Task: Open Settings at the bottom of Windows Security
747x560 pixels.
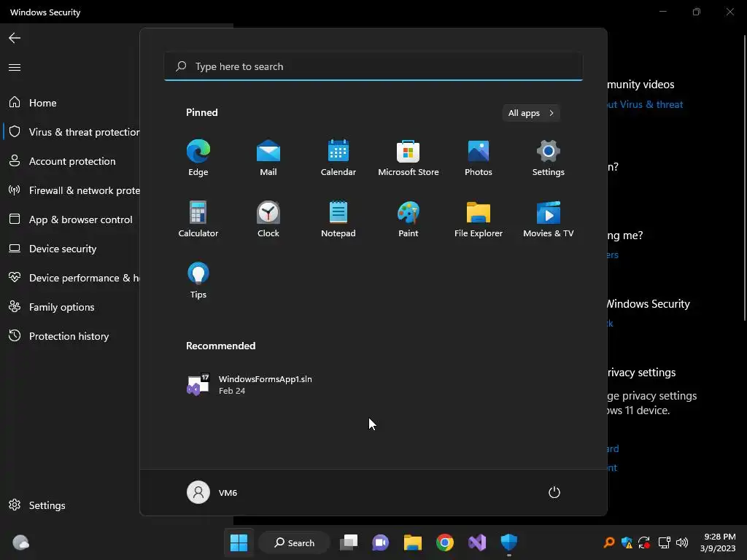Action: pyautogui.click(x=36, y=505)
